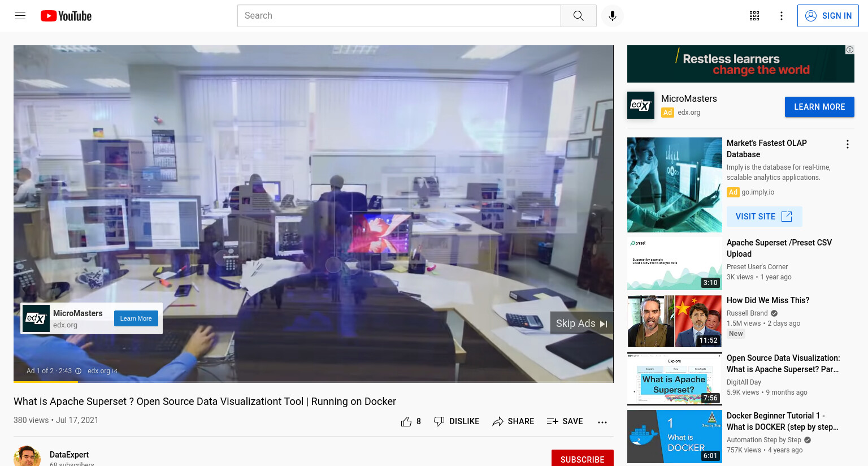The height and width of the screenshot is (466, 868).
Task: Focus the Search input field
Action: [399, 16]
